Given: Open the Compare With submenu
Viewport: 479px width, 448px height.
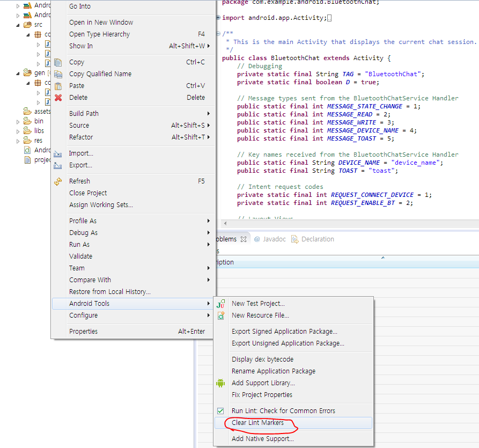Looking at the screenshot, I should click(132, 280).
